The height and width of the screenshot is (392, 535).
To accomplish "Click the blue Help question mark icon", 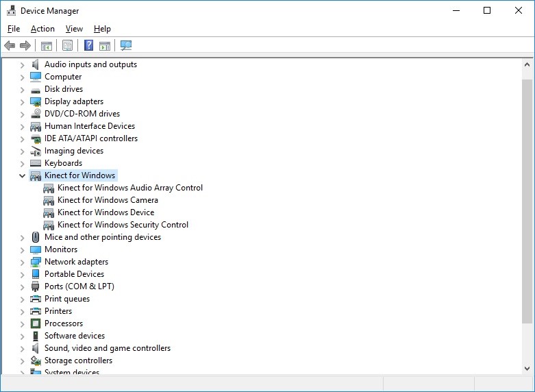I will (89, 45).
